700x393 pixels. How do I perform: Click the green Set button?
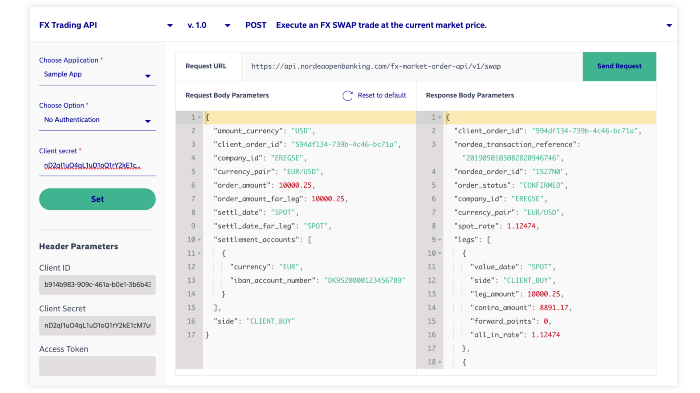tap(97, 199)
